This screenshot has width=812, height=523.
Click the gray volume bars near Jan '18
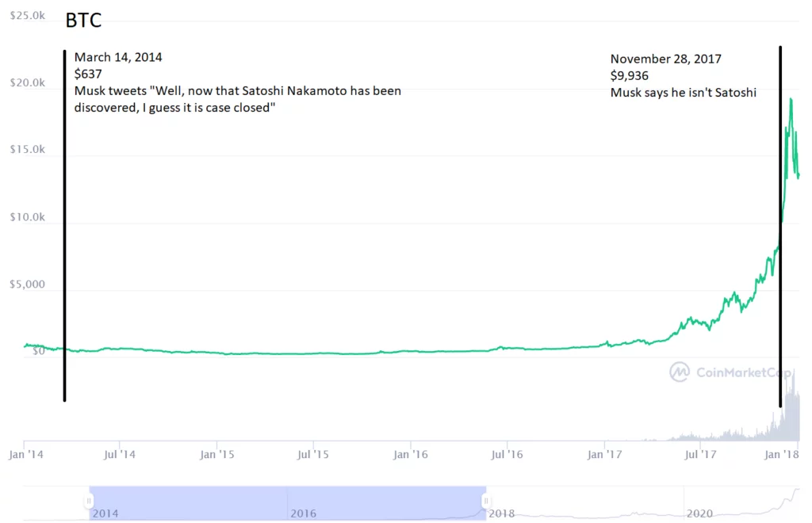click(791, 412)
